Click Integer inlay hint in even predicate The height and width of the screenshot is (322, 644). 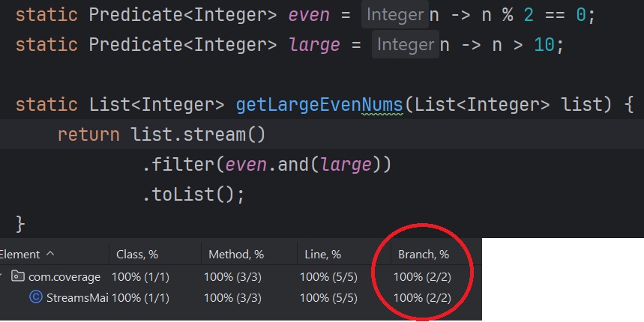[394, 14]
